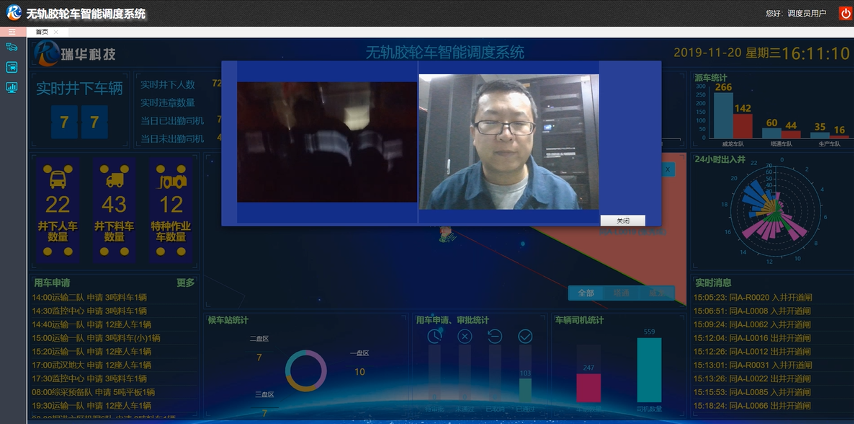Click the app logo in title bar
This screenshot has height=424, width=854.
[14, 13]
